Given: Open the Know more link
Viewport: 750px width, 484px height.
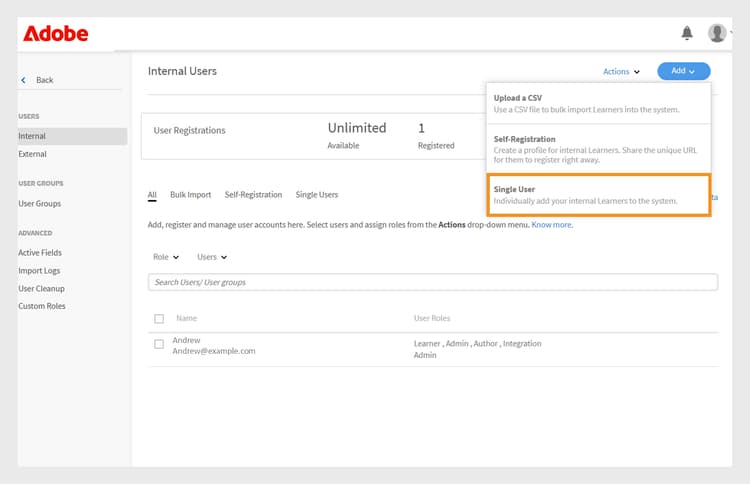Looking at the screenshot, I should pyautogui.click(x=551, y=225).
